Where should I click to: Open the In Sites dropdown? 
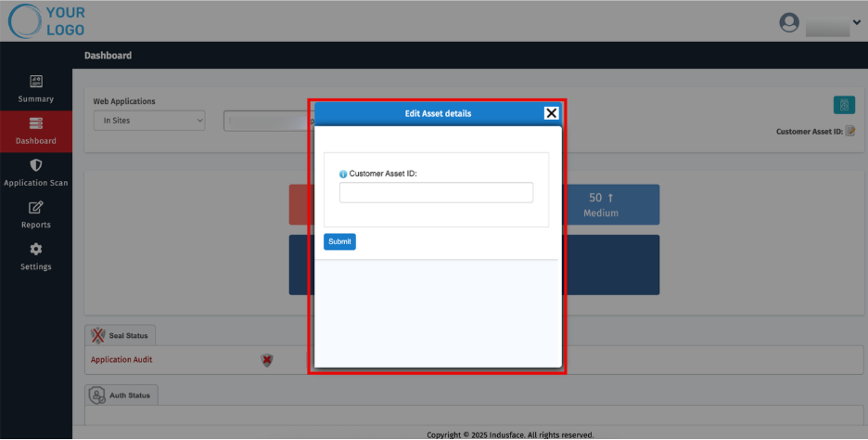click(149, 121)
